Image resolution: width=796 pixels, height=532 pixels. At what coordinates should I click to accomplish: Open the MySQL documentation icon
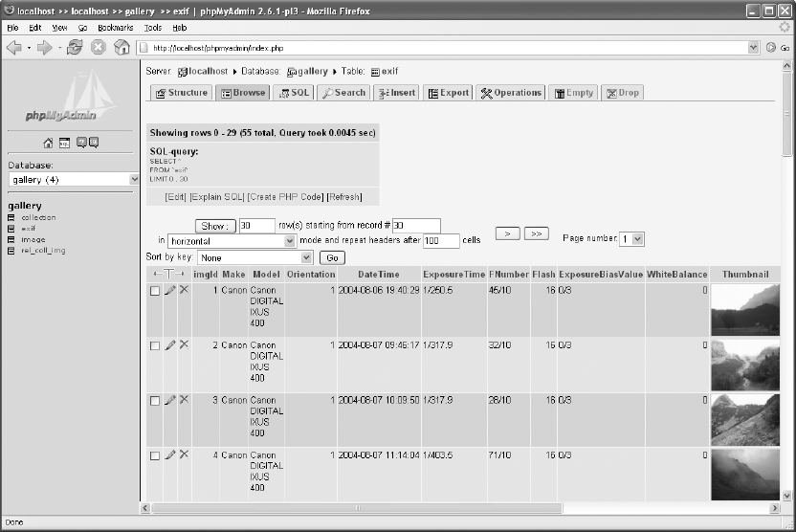coord(94,143)
